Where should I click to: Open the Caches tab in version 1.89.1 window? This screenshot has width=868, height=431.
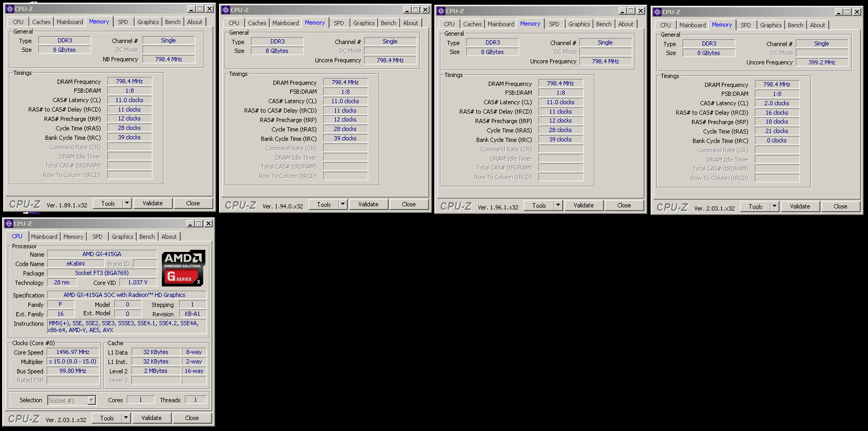41,22
